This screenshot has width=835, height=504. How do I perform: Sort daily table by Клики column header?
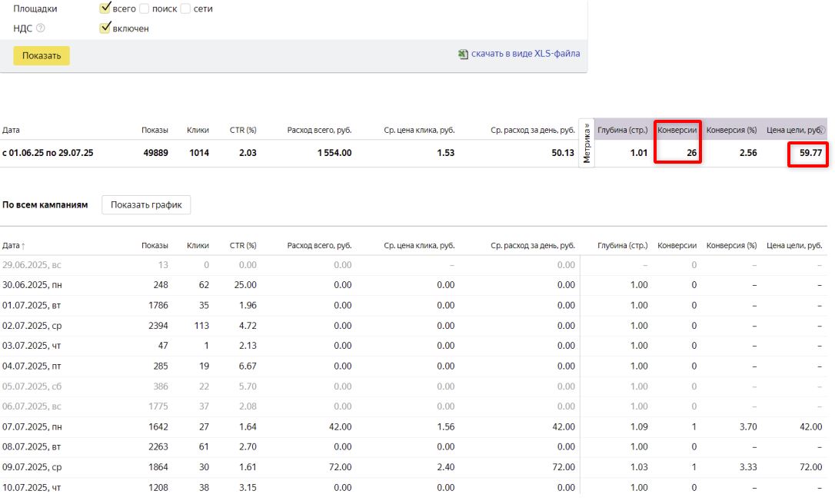tap(198, 246)
